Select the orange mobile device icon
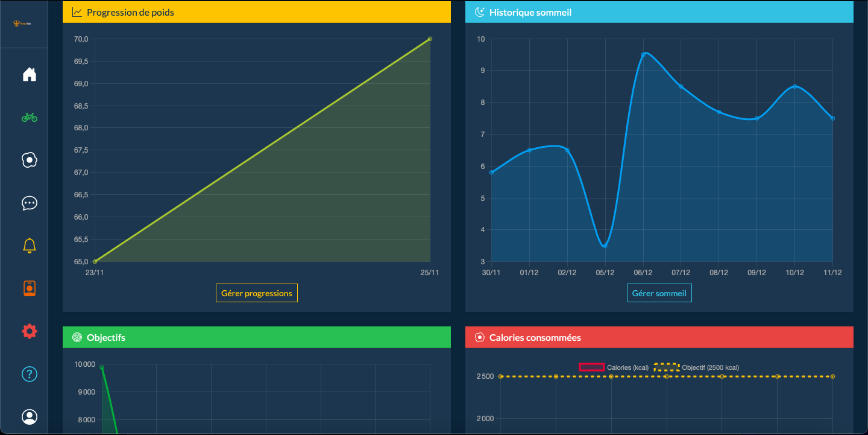 tap(29, 288)
